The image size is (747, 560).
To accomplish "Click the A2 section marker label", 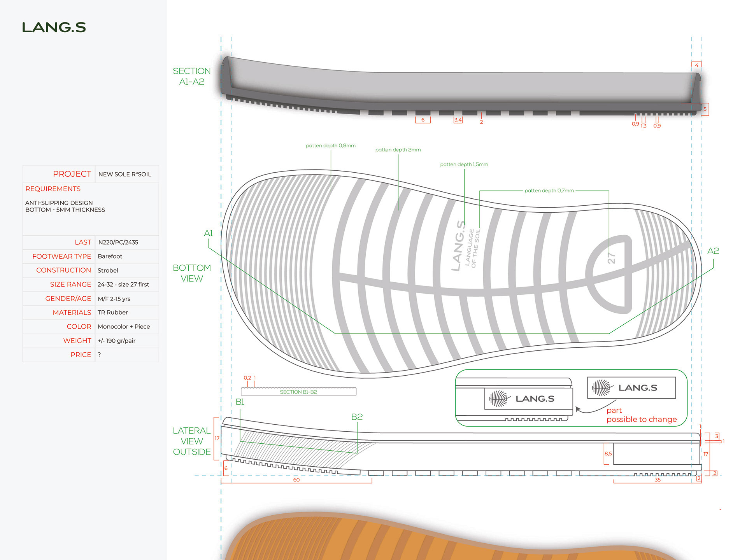I will pyautogui.click(x=713, y=251).
